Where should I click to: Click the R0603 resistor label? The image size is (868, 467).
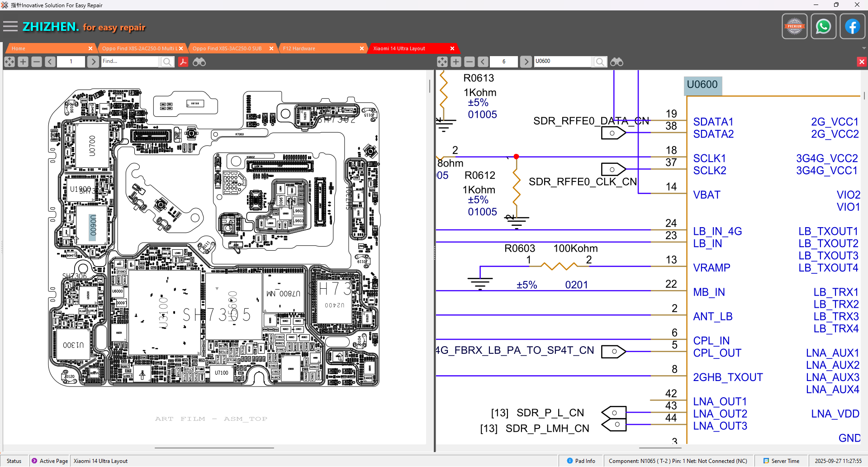520,248
